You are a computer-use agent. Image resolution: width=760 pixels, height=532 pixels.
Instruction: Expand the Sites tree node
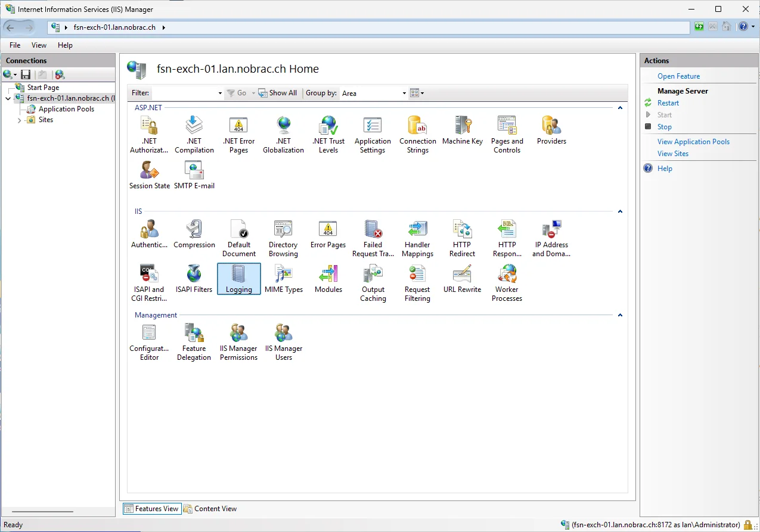click(19, 120)
